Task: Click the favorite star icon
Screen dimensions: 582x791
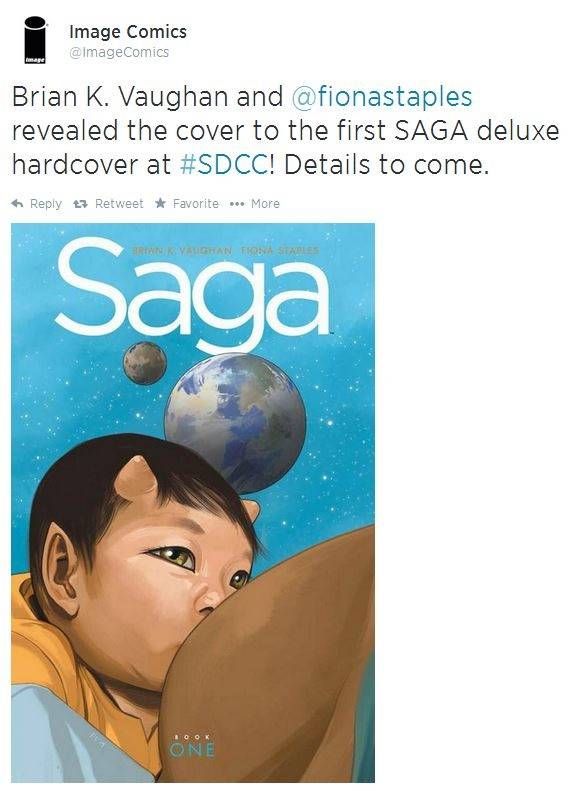Action: pos(160,203)
